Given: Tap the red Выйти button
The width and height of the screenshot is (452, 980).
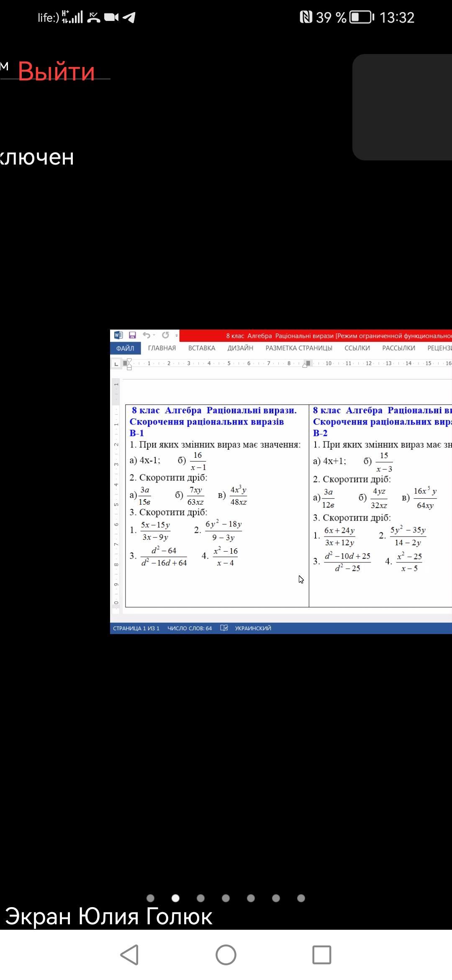Looking at the screenshot, I should tap(56, 71).
